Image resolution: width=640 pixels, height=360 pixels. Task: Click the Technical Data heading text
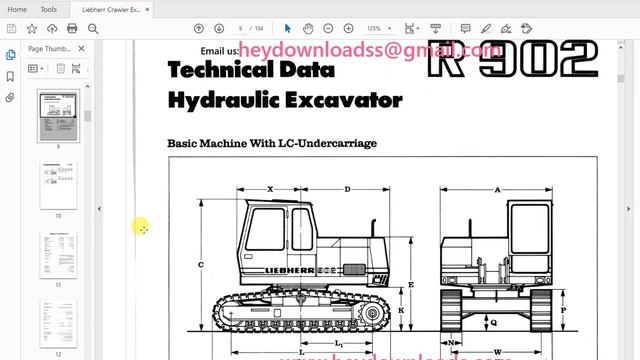click(251, 69)
